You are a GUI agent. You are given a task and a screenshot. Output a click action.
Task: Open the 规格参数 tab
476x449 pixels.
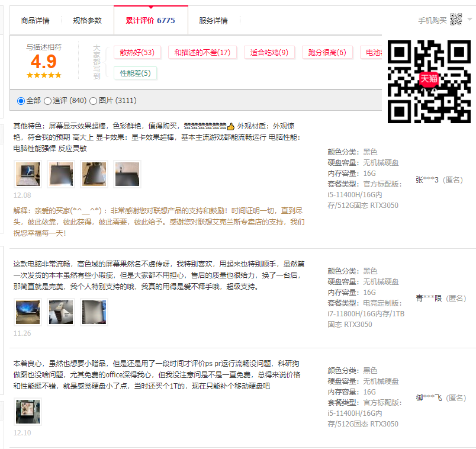(x=87, y=21)
